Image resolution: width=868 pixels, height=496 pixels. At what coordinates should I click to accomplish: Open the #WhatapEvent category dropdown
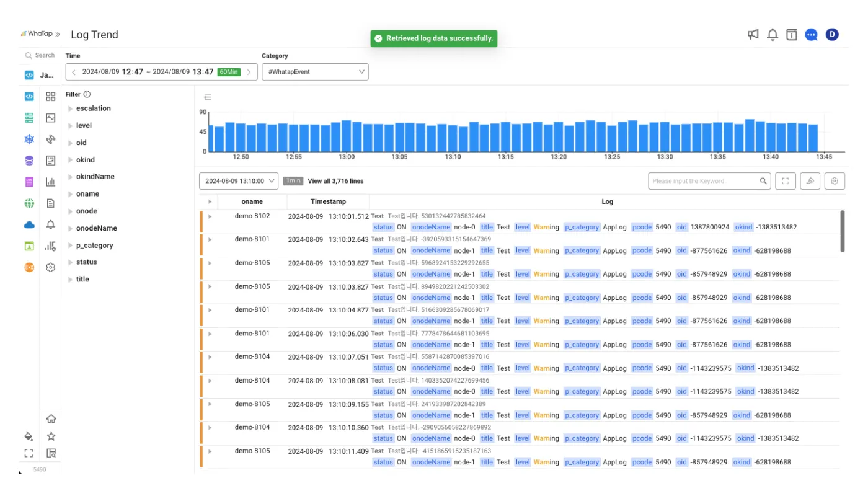pyautogui.click(x=315, y=72)
